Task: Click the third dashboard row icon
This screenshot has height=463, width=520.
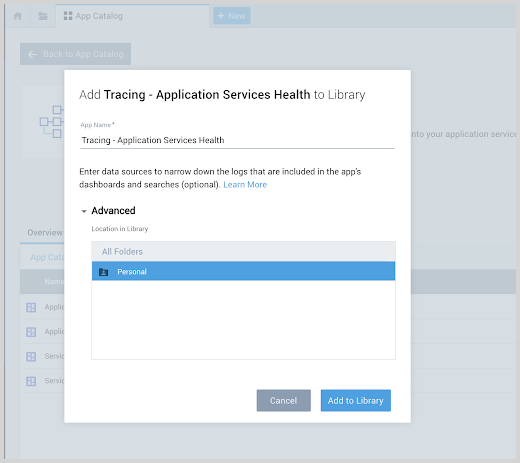Action: click(31, 357)
